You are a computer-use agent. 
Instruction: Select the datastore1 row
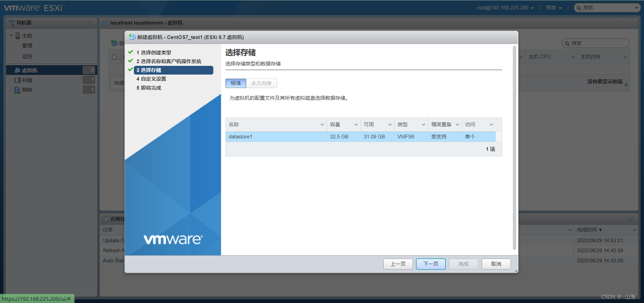[x=361, y=137]
